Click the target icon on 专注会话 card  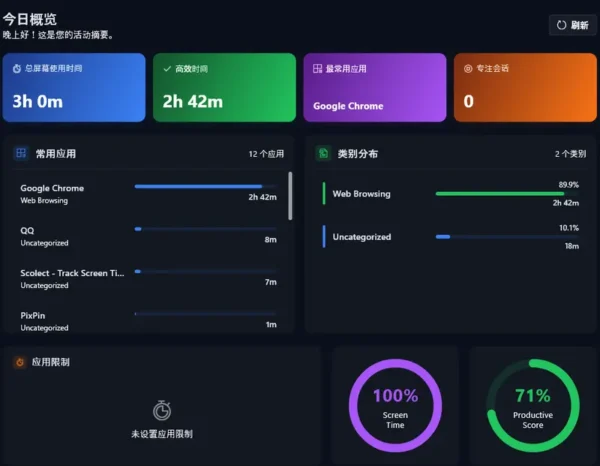pos(468,69)
